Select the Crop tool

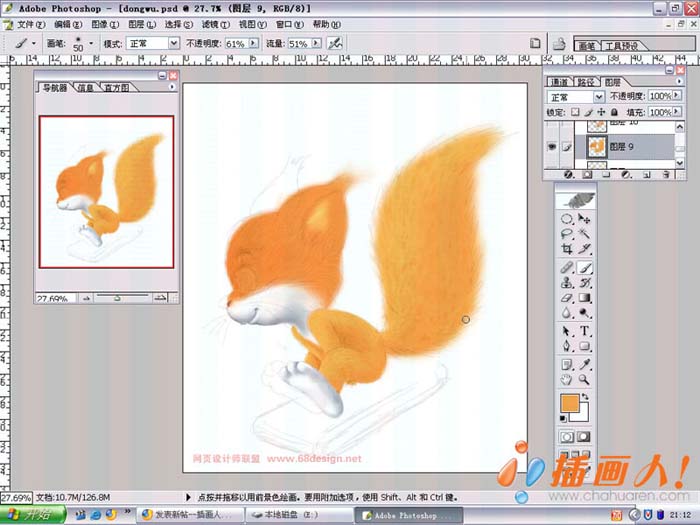point(567,249)
